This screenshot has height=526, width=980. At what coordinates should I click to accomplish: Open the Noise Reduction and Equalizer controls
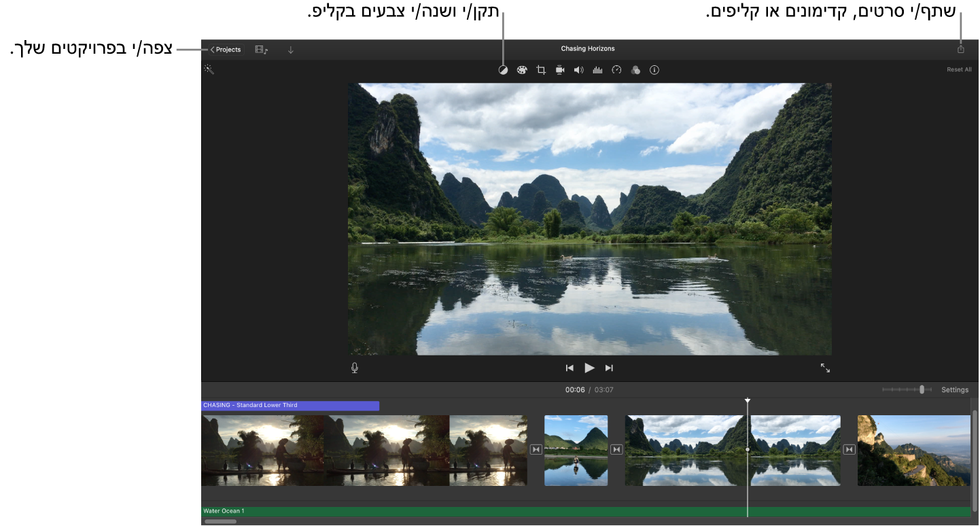click(x=597, y=69)
